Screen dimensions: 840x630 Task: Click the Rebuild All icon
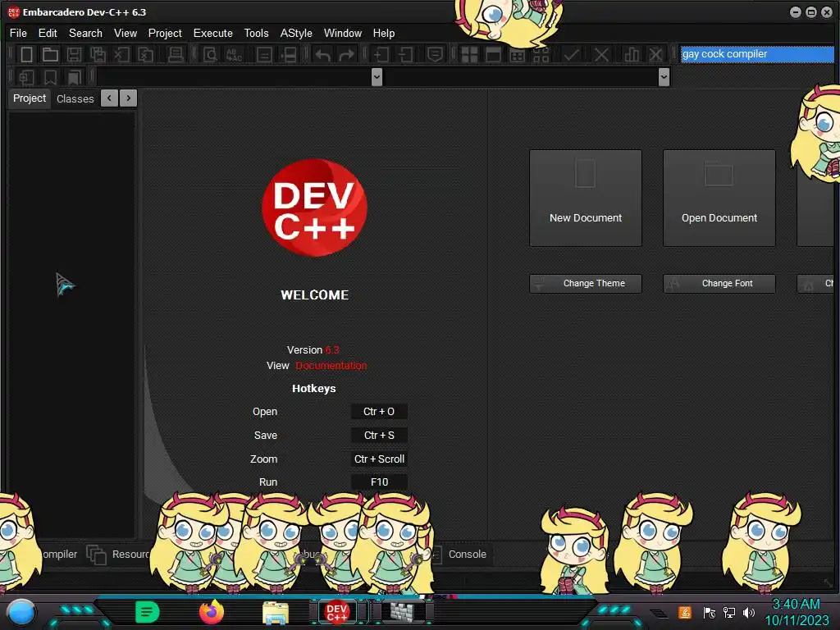click(541, 55)
